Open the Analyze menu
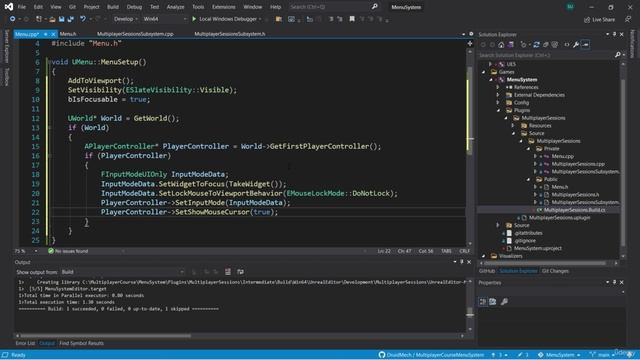 tap(175, 7)
